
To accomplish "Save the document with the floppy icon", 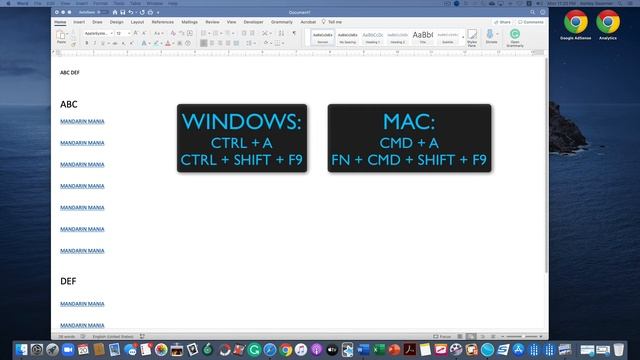I will point(122,12).
